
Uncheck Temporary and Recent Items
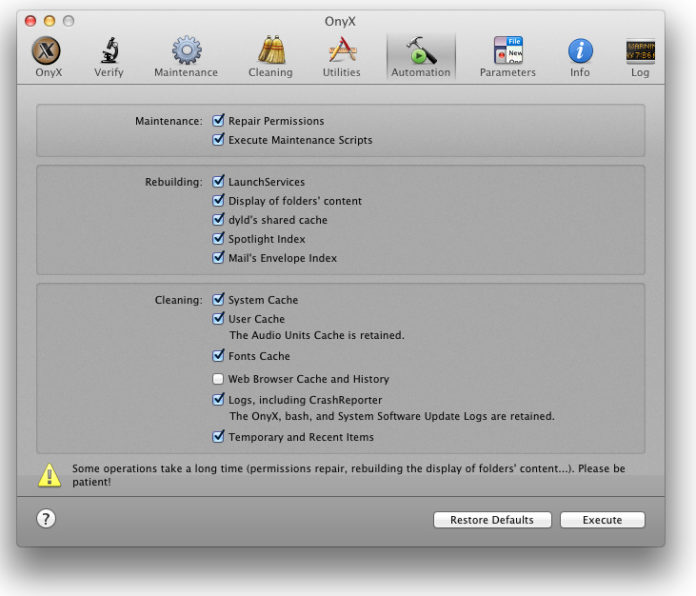click(218, 437)
